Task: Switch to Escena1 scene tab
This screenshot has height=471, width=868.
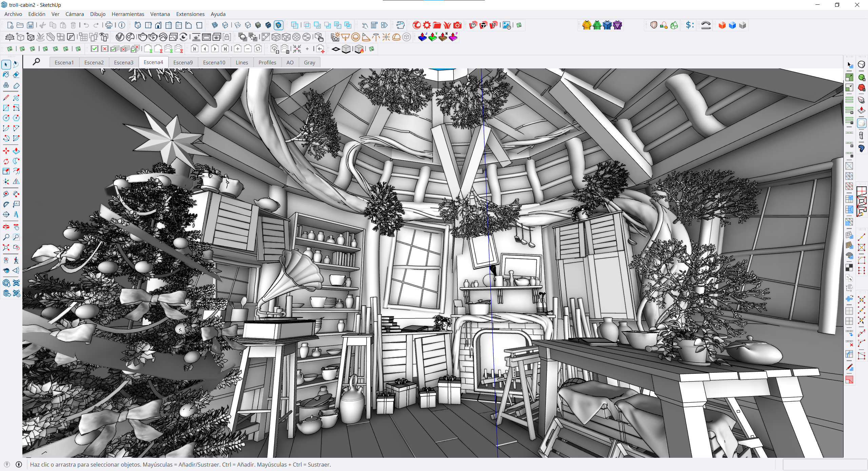Action: 64,62
